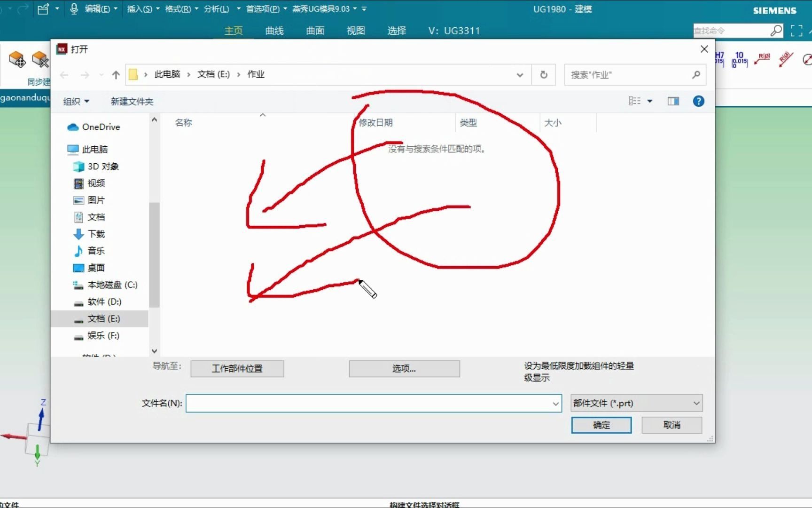Screen dimensions: 812x508
Task: Open the 燕秀UG模具9.03 menu
Action: pyautogui.click(x=325, y=9)
